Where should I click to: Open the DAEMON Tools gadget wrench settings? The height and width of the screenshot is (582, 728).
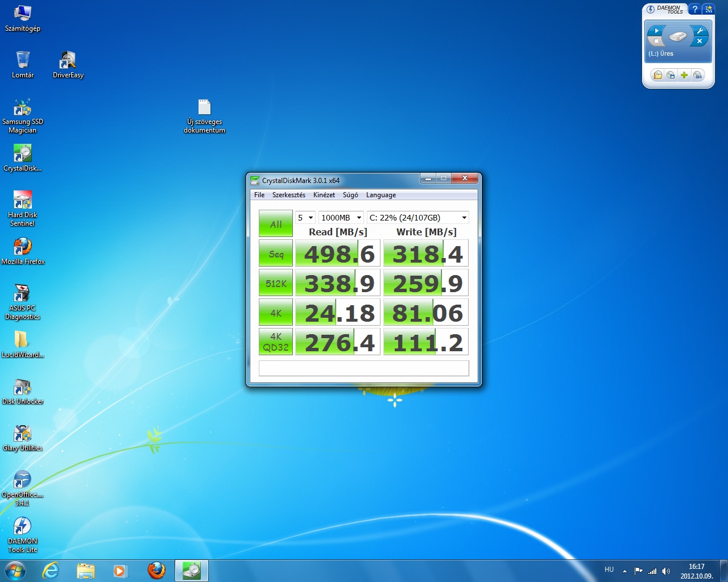click(700, 31)
